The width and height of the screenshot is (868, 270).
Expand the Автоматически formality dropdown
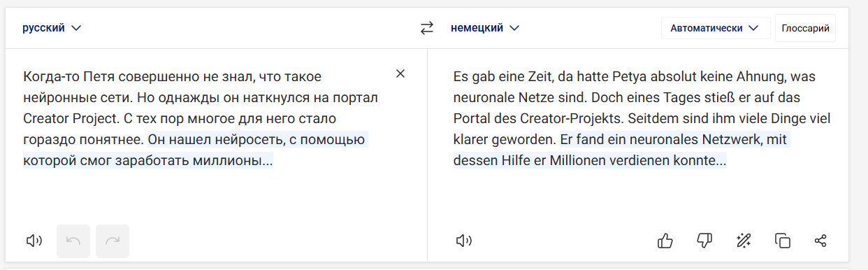[x=715, y=29]
